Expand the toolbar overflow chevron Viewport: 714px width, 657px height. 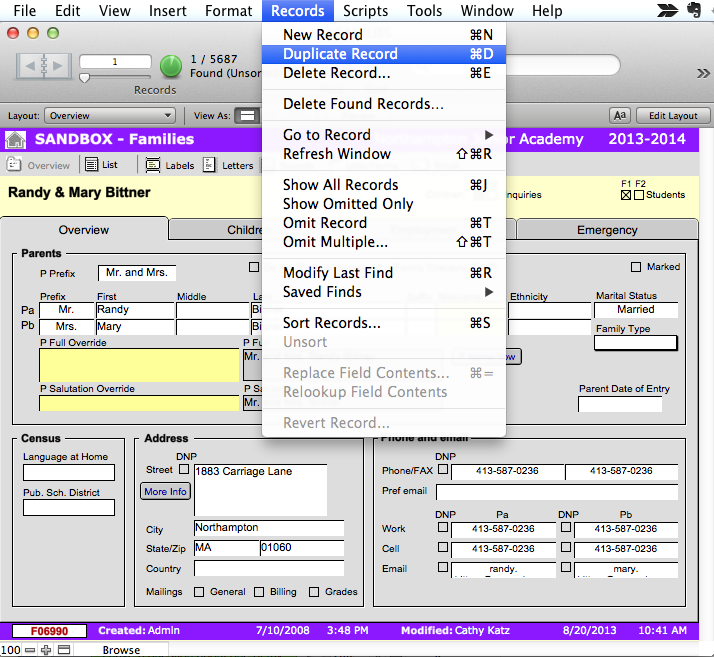click(703, 73)
